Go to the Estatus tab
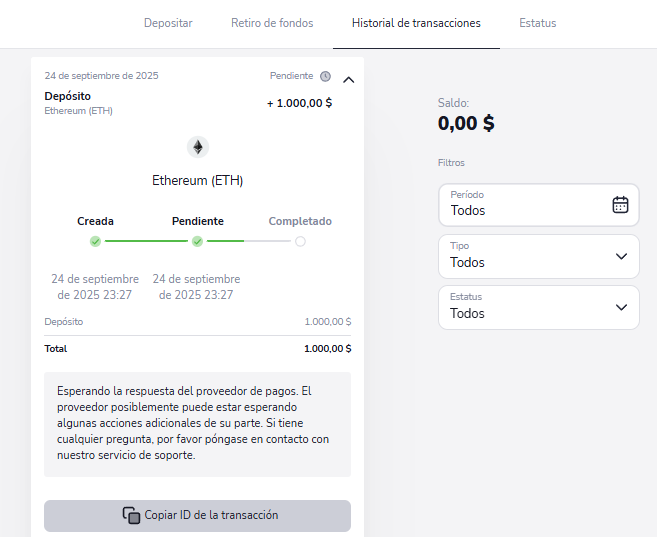Screen dimensions: 657x537 click(x=538, y=23)
